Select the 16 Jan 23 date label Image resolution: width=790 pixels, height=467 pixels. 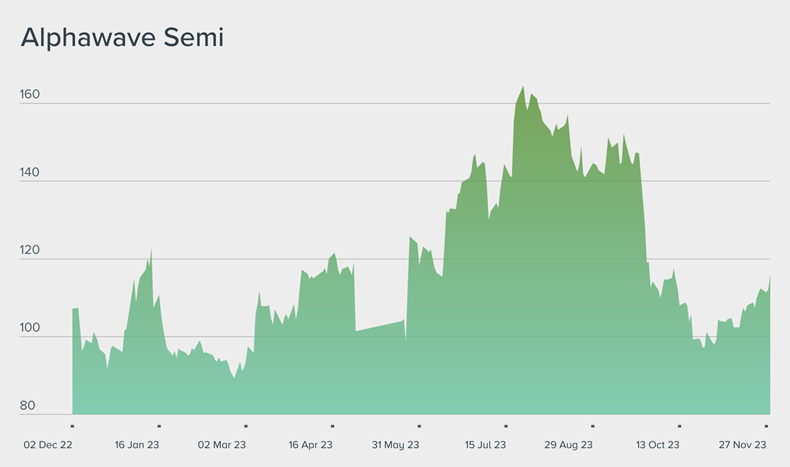point(137,445)
